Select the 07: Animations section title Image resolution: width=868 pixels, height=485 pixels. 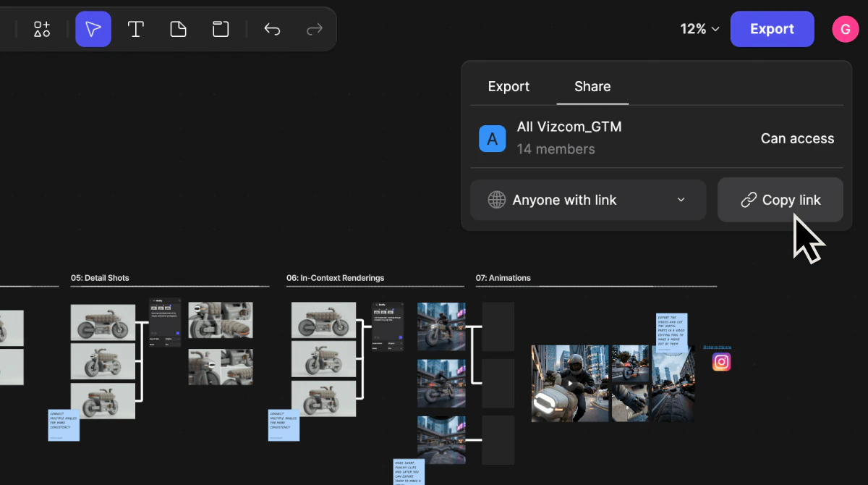(503, 278)
